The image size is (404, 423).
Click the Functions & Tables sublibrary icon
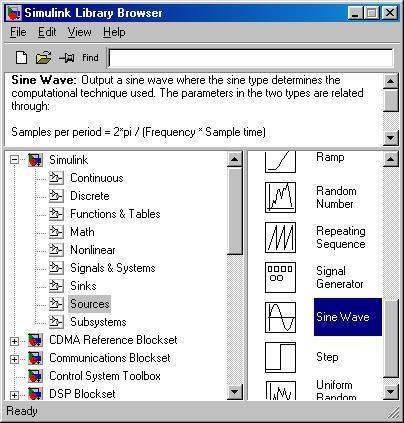click(x=56, y=214)
